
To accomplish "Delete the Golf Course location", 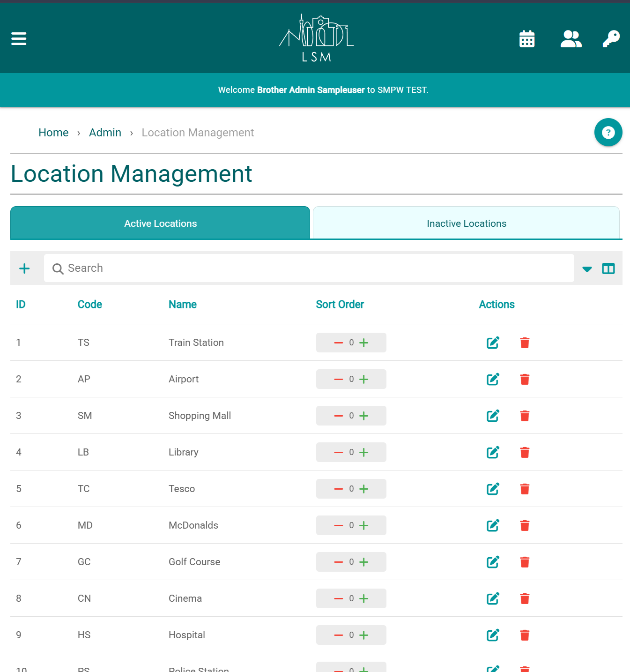I will pos(525,562).
